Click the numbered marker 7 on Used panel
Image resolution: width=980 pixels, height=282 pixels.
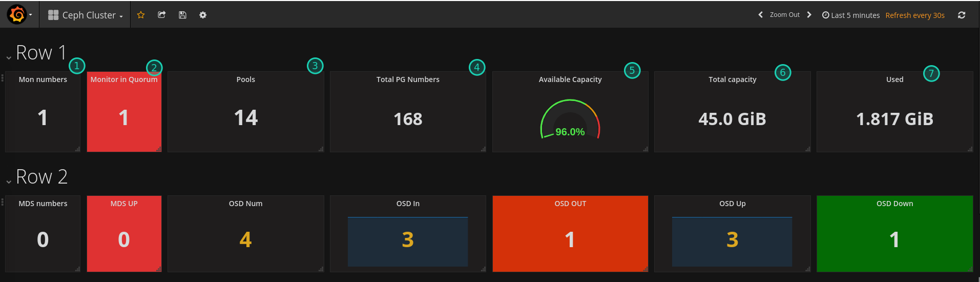931,73
